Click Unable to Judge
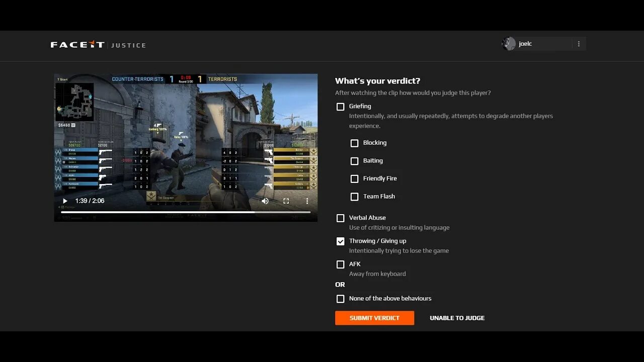644x362 pixels. (x=457, y=318)
